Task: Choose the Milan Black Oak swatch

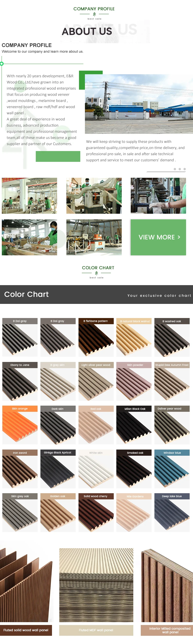Action: [134, 425]
